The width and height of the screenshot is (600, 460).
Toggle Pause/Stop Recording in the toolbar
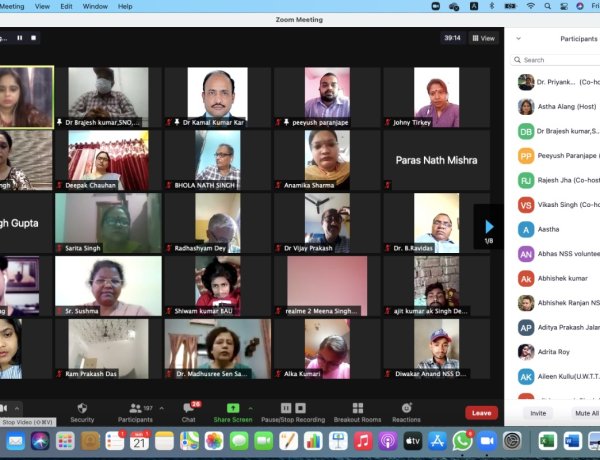pos(294,412)
